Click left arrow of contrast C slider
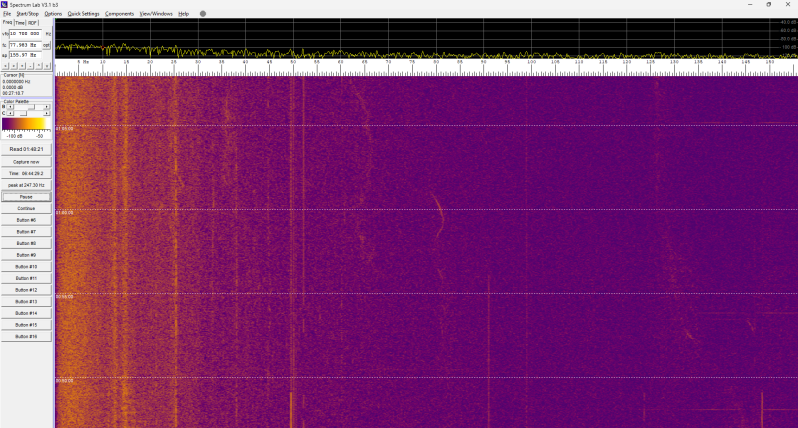798x428 pixels. 10,113
